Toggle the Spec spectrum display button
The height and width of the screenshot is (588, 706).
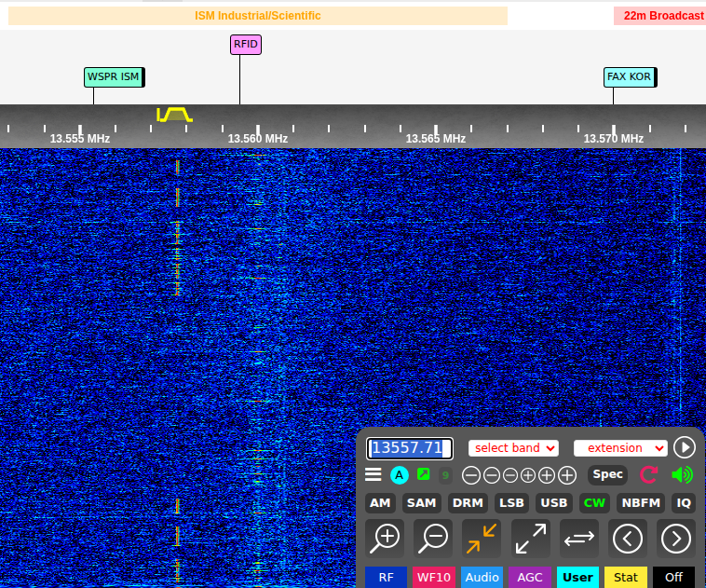tap(607, 474)
